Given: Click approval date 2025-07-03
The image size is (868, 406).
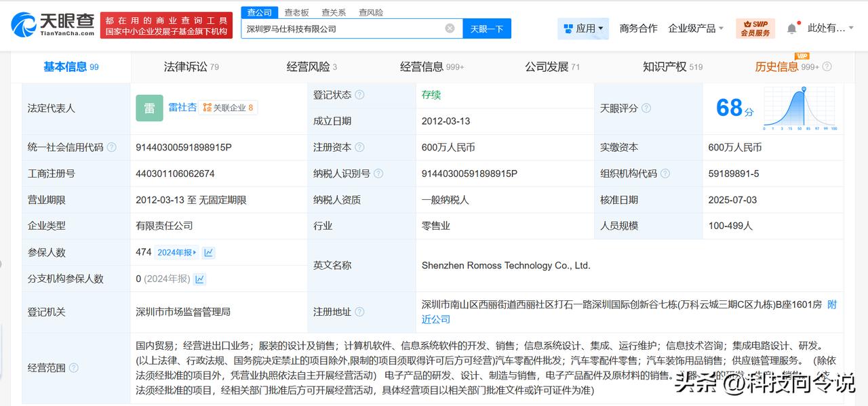Looking at the screenshot, I should coord(732,200).
